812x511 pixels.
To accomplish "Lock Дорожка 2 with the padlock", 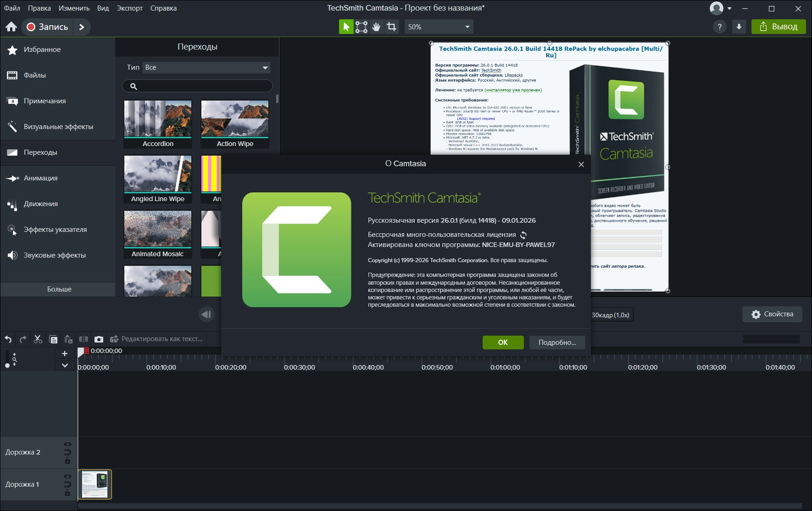I will (68, 461).
